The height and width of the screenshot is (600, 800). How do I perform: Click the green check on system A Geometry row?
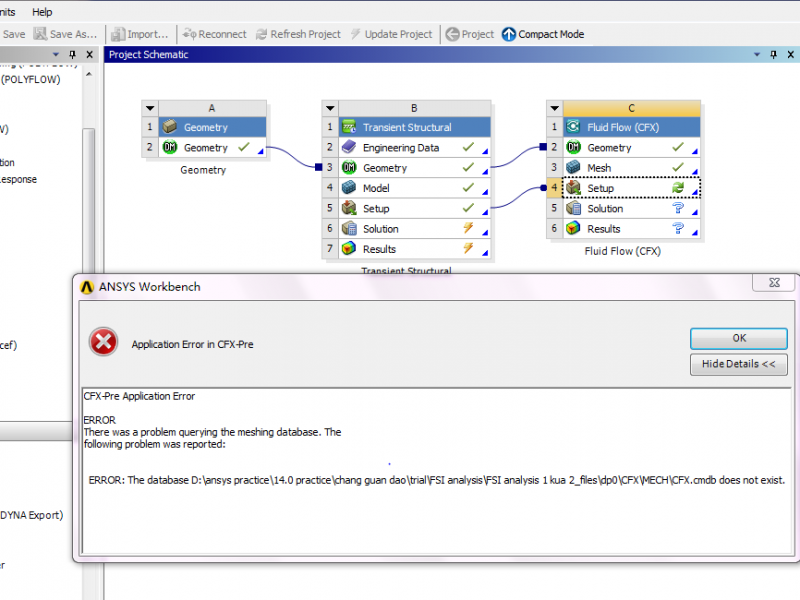click(x=244, y=147)
